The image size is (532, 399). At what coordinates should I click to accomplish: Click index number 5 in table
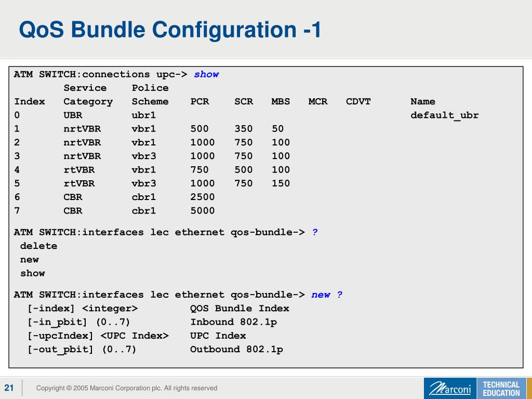tap(17, 183)
